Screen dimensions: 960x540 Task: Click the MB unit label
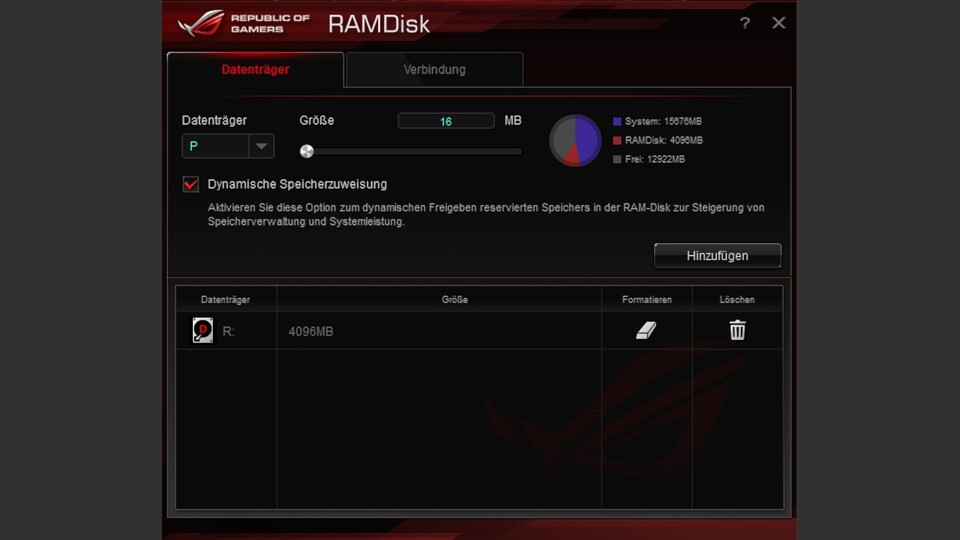pyautogui.click(x=513, y=121)
